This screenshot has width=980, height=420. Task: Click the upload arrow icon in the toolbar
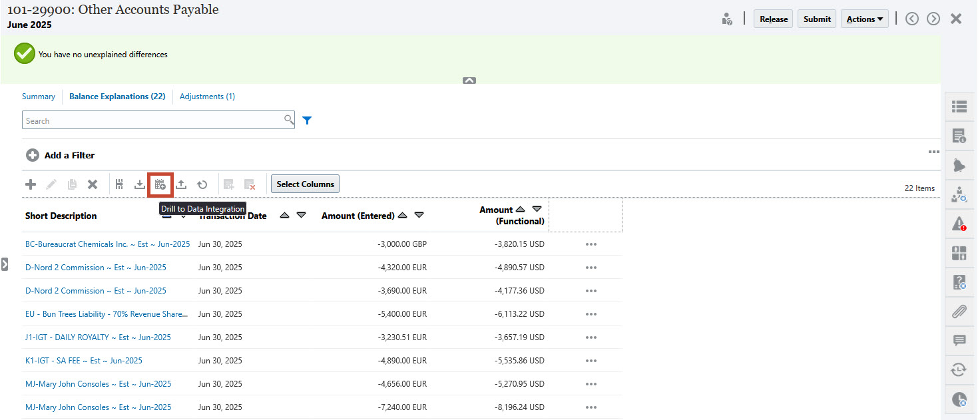pos(181,184)
